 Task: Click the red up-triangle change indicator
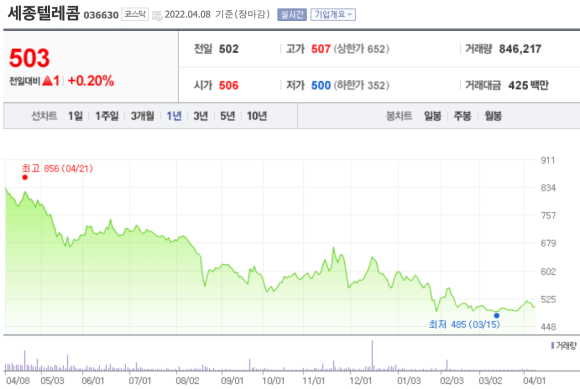coord(47,80)
